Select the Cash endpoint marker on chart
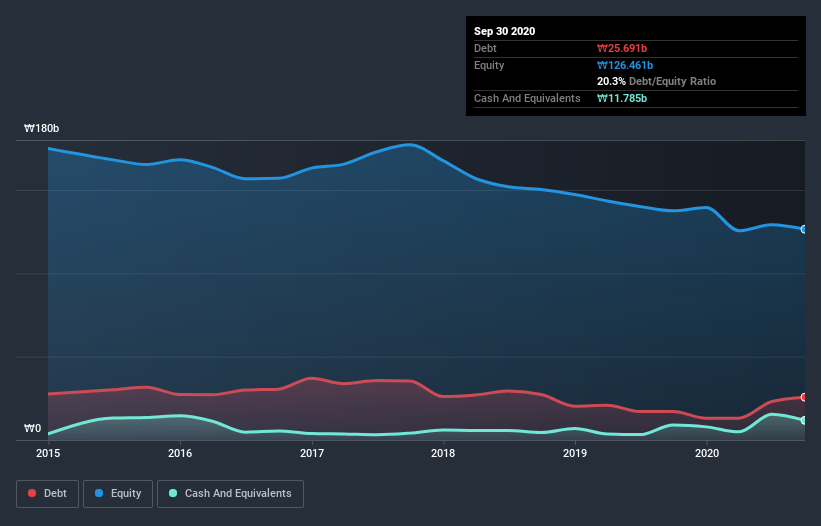The image size is (821, 526). [x=804, y=420]
